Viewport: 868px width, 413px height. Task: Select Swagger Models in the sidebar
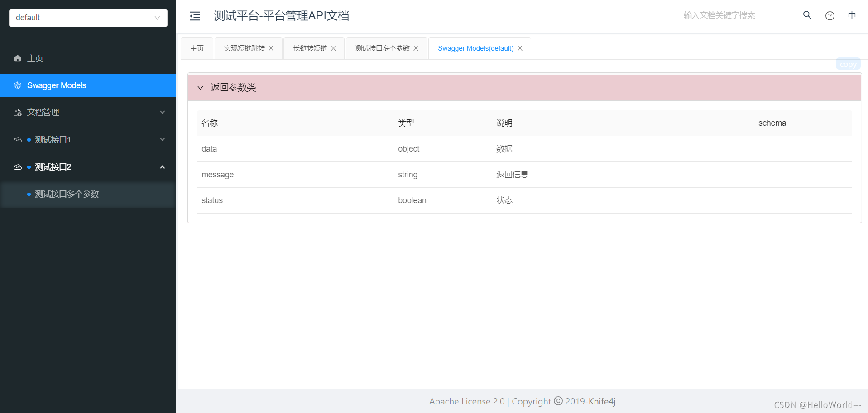point(88,85)
